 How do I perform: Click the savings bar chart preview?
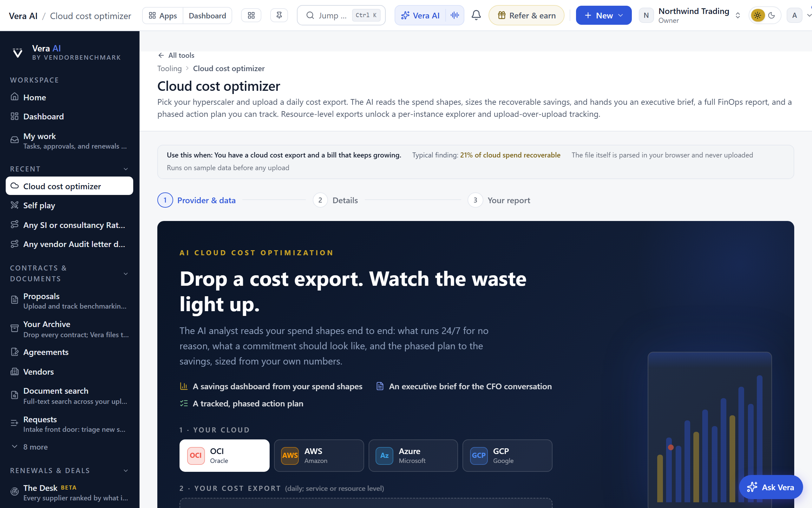pyautogui.click(x=710, y=430)
